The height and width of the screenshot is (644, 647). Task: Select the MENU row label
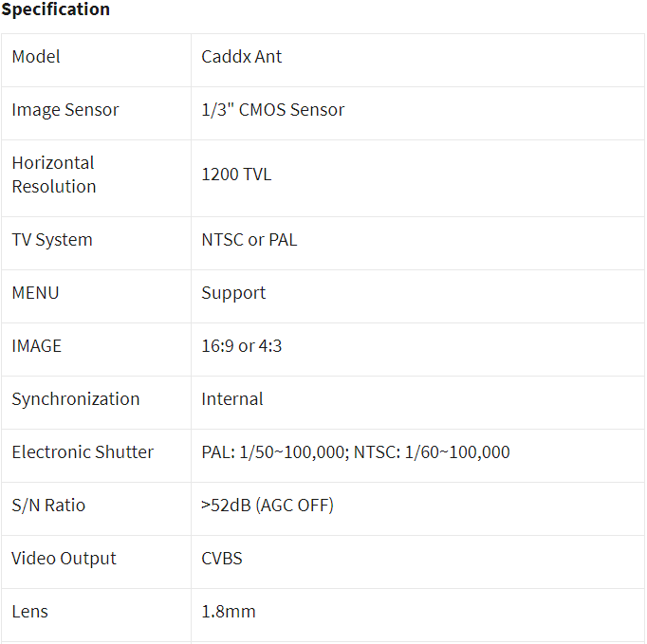point(35,293)
